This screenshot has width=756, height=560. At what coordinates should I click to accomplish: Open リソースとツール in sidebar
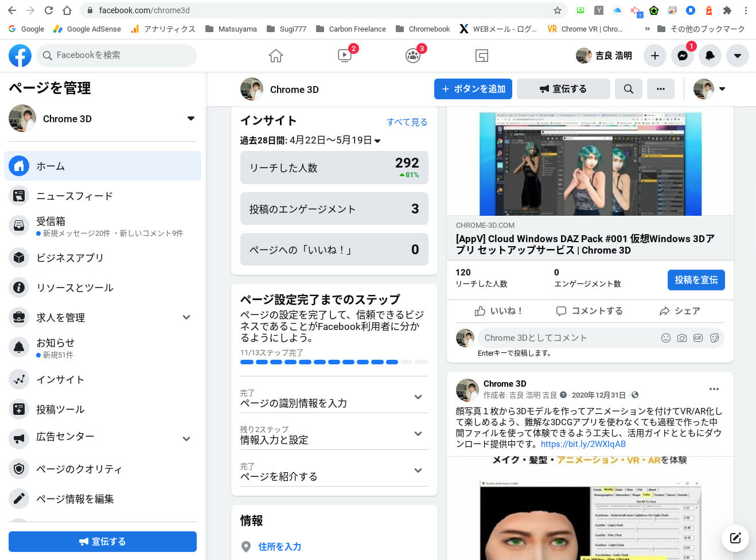pos(103,287)
